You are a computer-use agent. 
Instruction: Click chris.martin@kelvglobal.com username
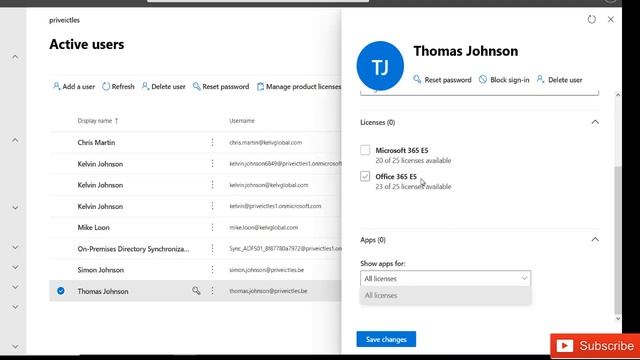click(266, 142)
